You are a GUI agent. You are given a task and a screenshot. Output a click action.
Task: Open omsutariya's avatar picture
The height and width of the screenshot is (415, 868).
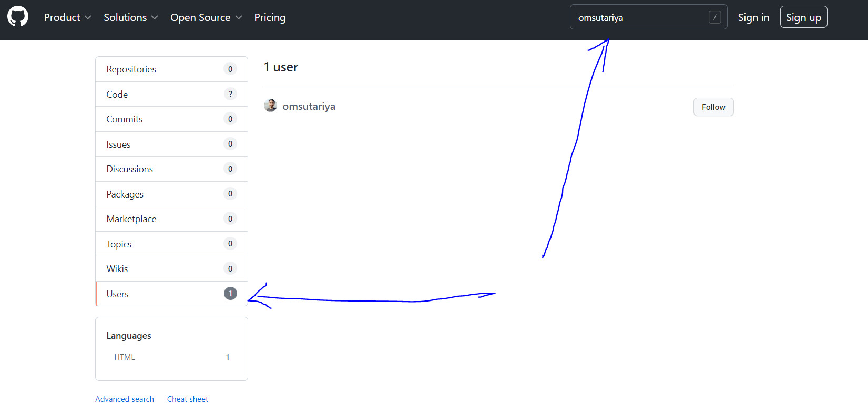pos(270,106)
